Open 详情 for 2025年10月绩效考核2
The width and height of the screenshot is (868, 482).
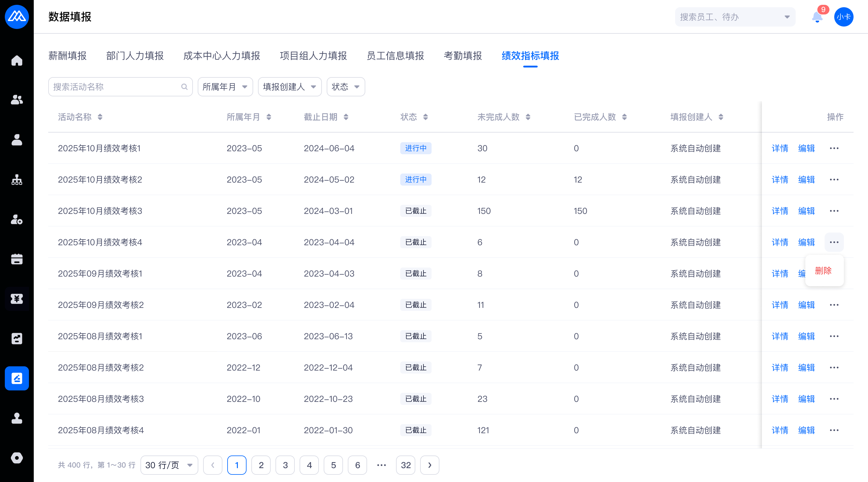780,180
